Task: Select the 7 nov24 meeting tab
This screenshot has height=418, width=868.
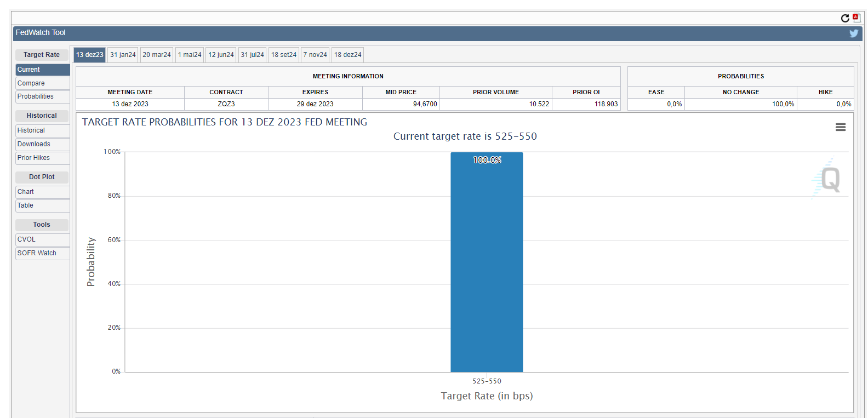Action: [315, 55]
